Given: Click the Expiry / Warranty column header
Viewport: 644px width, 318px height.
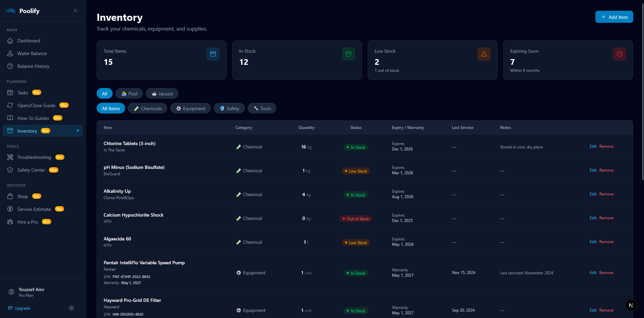Looking at the screenshot, I should pyautogui.click(x=408, y=128).
